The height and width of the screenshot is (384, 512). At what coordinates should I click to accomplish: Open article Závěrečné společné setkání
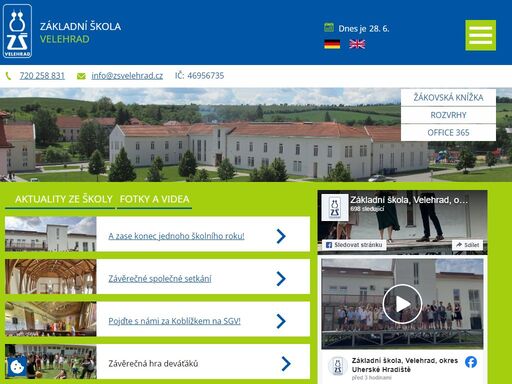click(x=160, y=279)
